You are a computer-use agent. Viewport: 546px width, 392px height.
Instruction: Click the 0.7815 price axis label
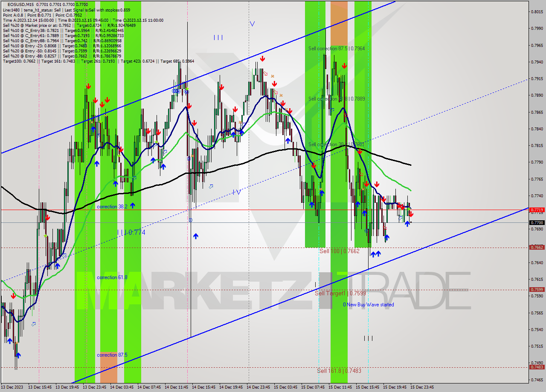[537, 145]
